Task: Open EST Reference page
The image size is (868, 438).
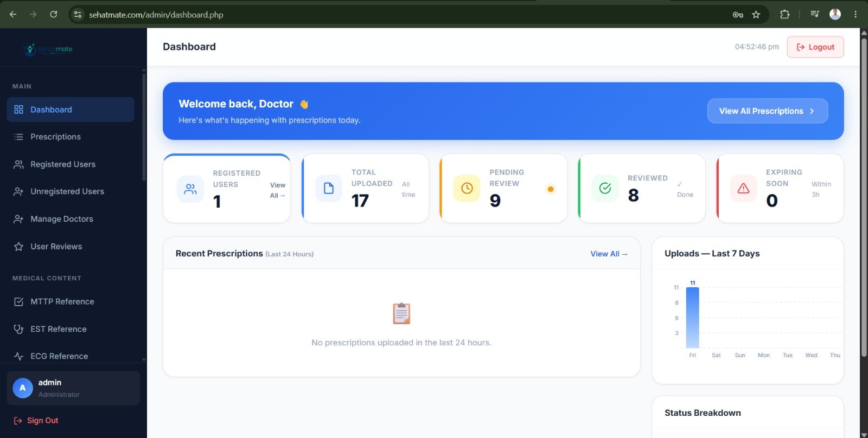Action: 71,329
